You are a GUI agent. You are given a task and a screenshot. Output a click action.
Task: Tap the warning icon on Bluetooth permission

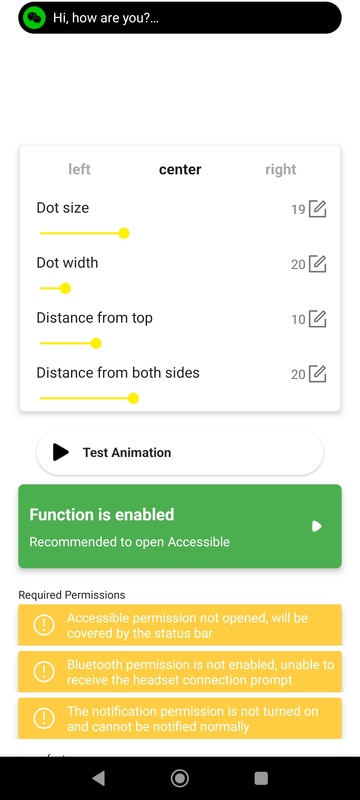pos(44,672)
